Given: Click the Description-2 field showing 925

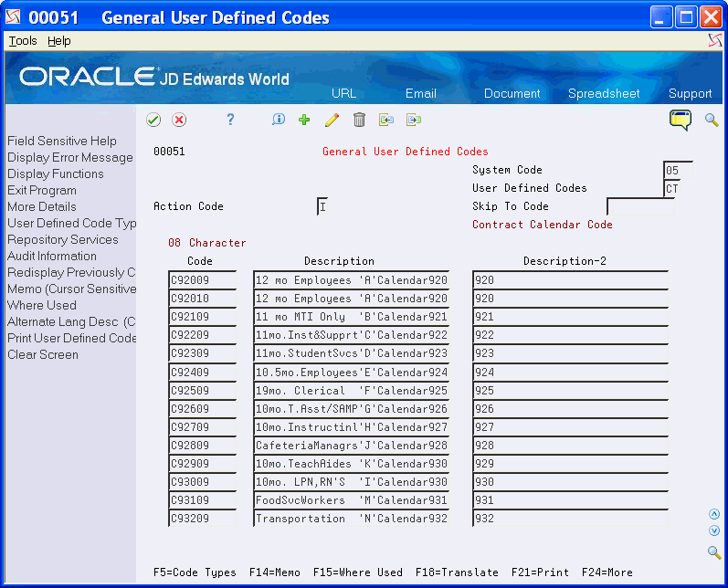Looking at the screenshot, I should 571,390.
